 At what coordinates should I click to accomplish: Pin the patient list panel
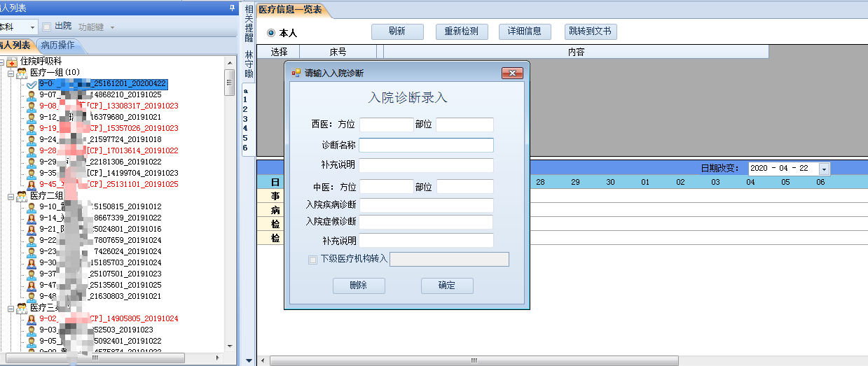[x=232, y=8]
